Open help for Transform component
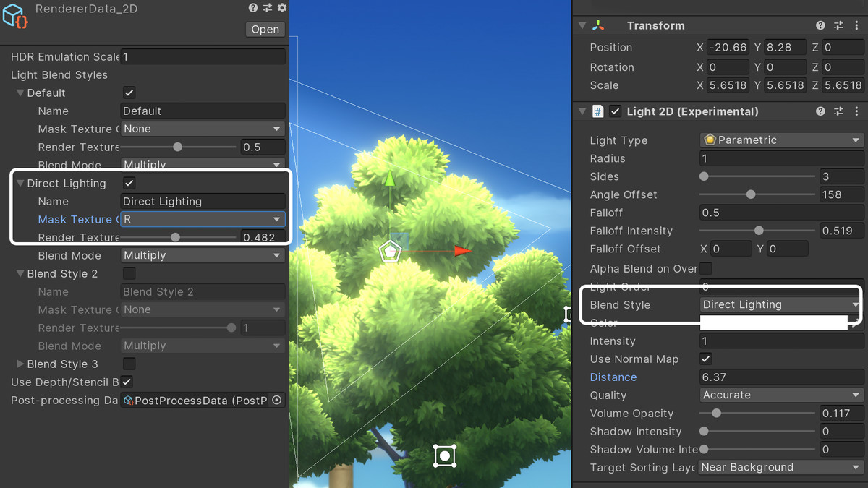The height and width of the screenshot is (488, 868). pos(820,25)
